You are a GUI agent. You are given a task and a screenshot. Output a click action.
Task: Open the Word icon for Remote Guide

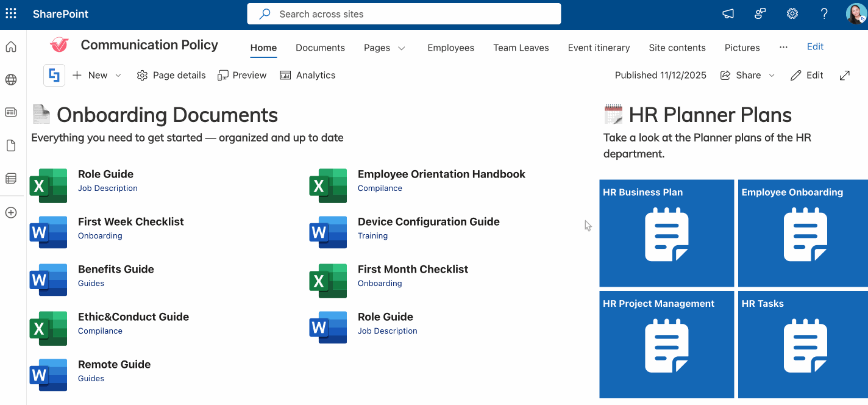point(48,375)
